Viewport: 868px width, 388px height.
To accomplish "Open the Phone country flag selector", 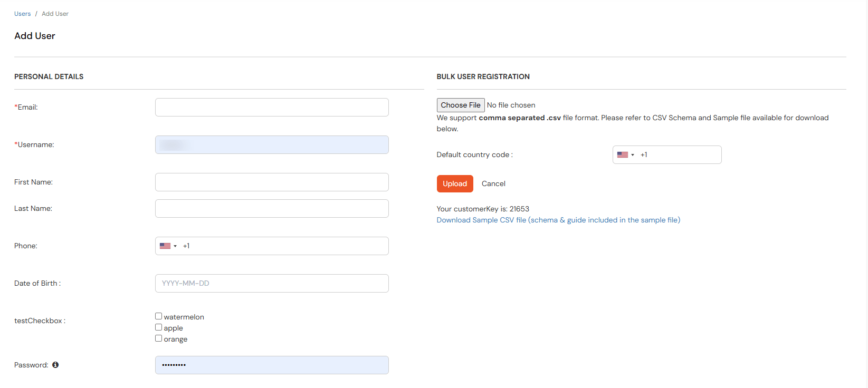I will pos(168,246).
